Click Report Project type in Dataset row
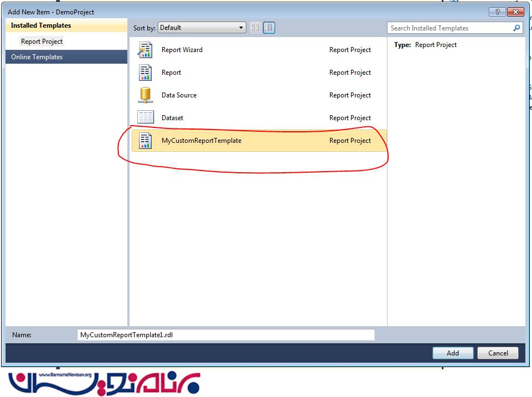Image resolution: width=532 pixels, height=397 pixels. pos(350,118)
